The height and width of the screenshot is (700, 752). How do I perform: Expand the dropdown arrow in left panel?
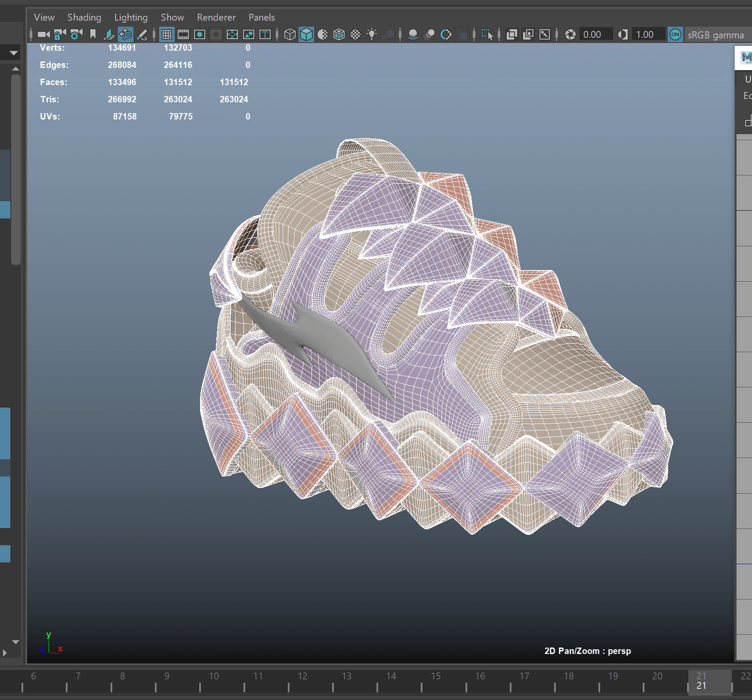pos(14,53)
